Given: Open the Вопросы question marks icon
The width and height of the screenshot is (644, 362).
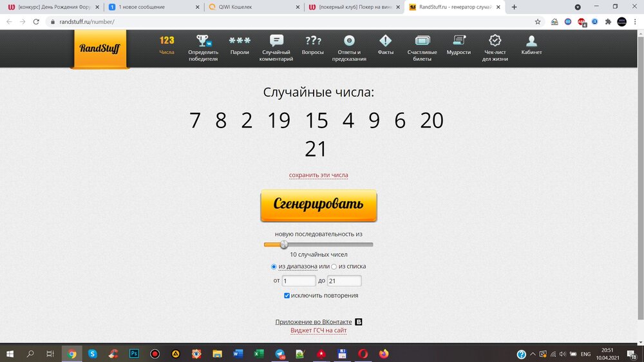Looking at the screenshot, I should tap(313, 41).
